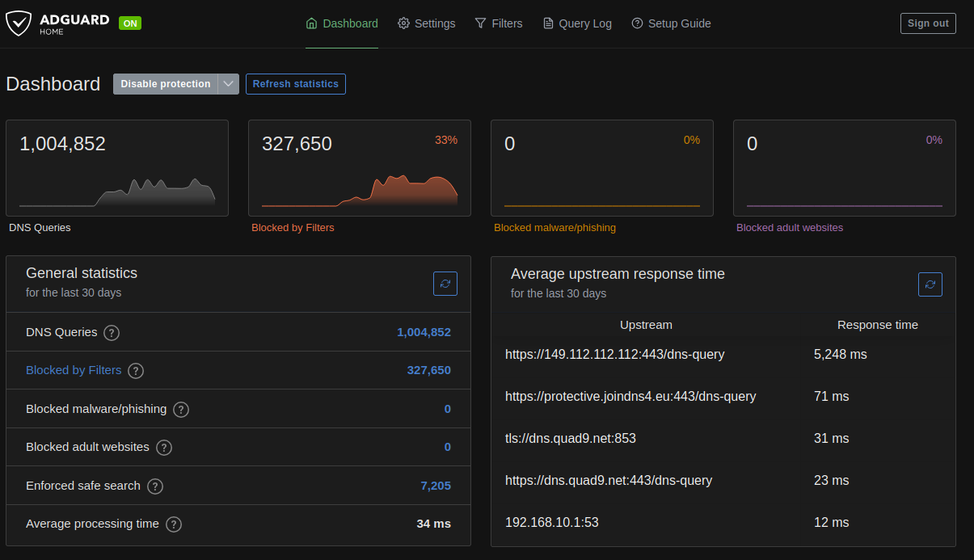Click help icon next to Average processing time
The width and height of the screenshot is (974, 560).
coord(174,524)
